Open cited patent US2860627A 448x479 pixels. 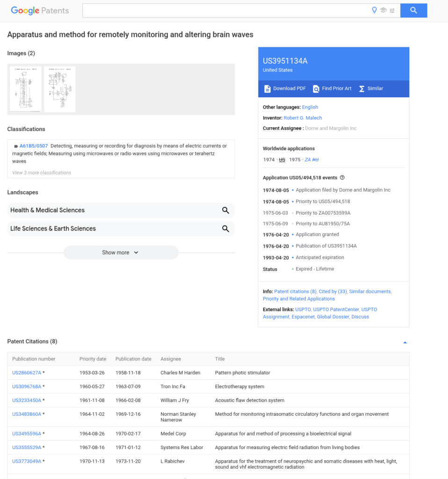coord(27,373)
